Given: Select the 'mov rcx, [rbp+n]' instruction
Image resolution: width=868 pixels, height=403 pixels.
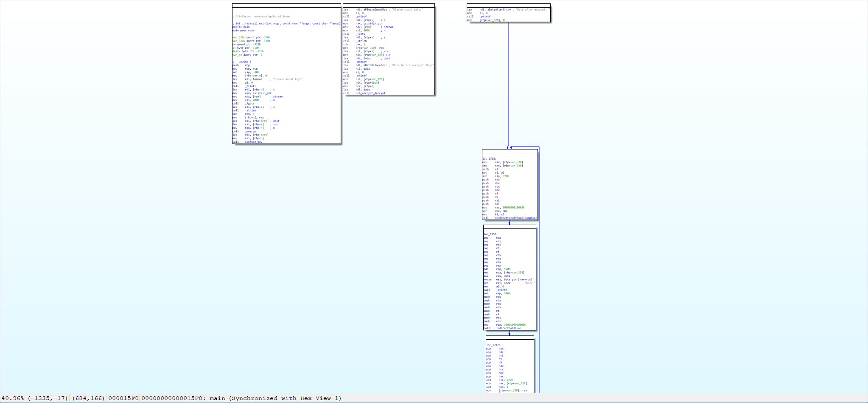Looking at the screenshot, I should [359, 86].
